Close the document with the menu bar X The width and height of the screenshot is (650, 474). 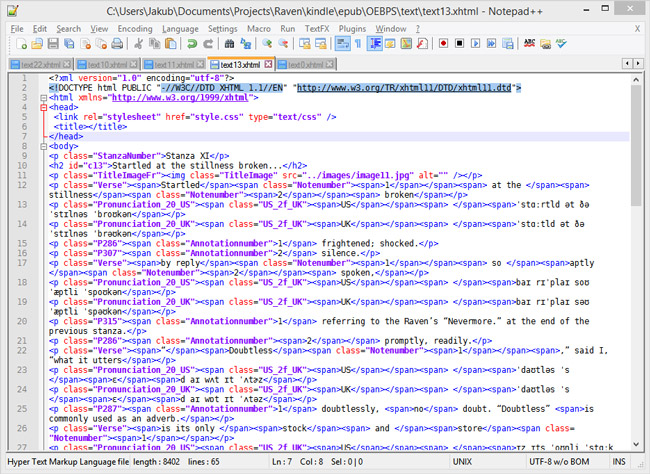tap(637, 29)
